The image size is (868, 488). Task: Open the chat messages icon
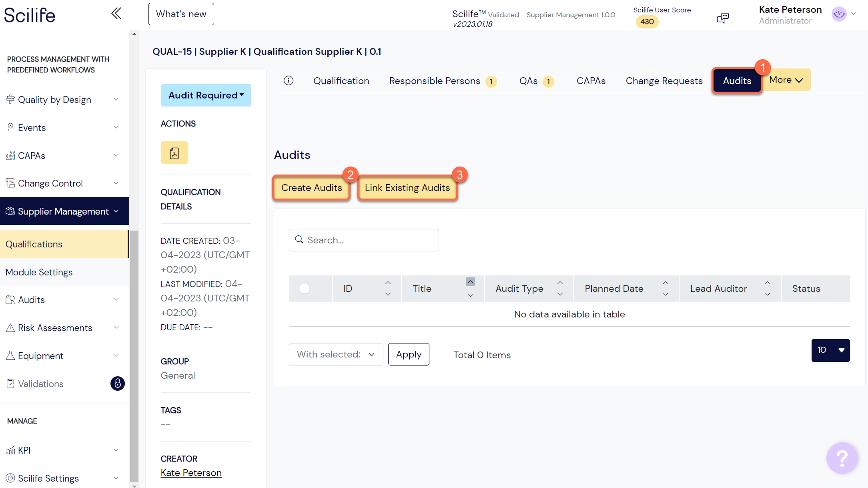723,18
